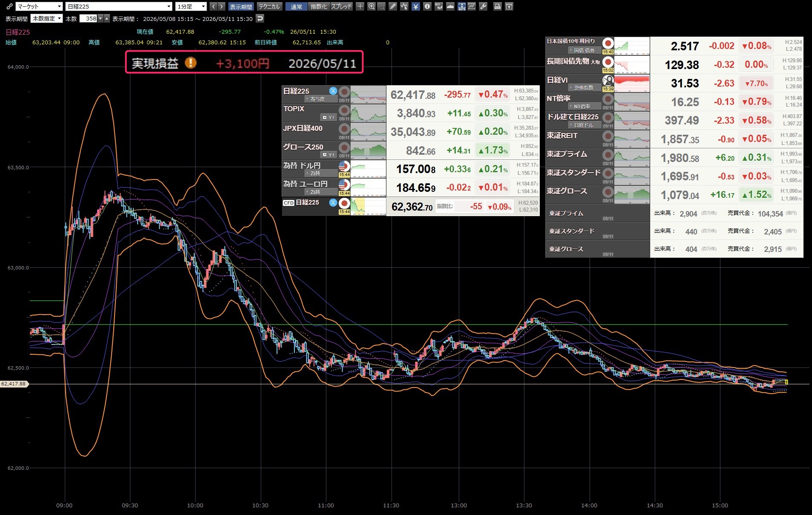Select 通常 chart mode

pyautogui.click(x=297, y=6)
